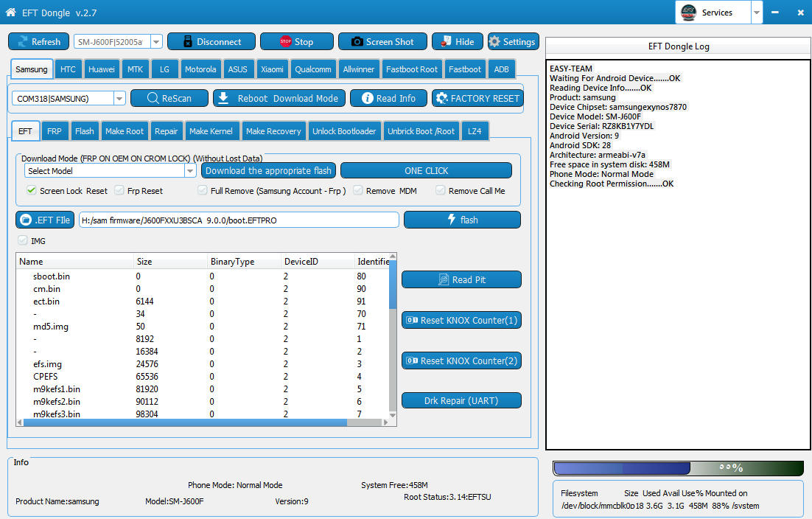This screenshot has width=812, height=519.
Task: Click the counter icon on Reset KNOX Counter(2)
Action: (412, 360)
